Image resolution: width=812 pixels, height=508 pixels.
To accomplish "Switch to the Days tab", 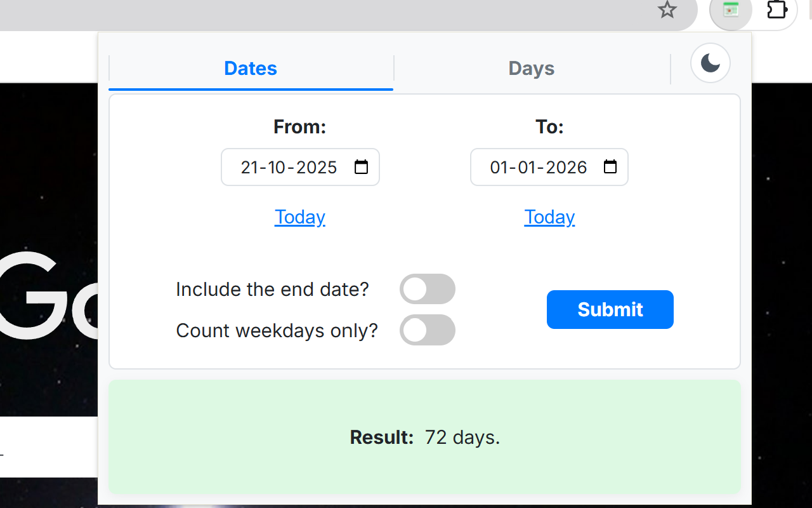I will [x=532, y=68].
